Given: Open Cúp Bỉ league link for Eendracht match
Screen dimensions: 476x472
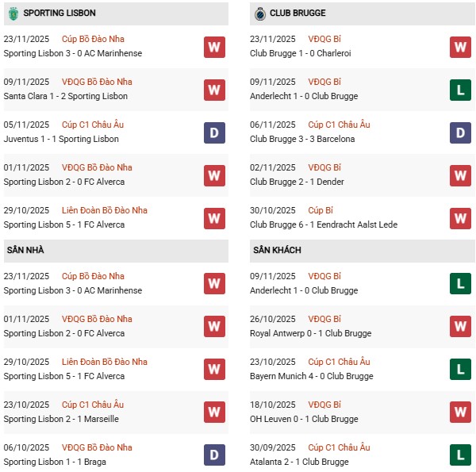Looking at the screenshot, I should tap(320, 210).
